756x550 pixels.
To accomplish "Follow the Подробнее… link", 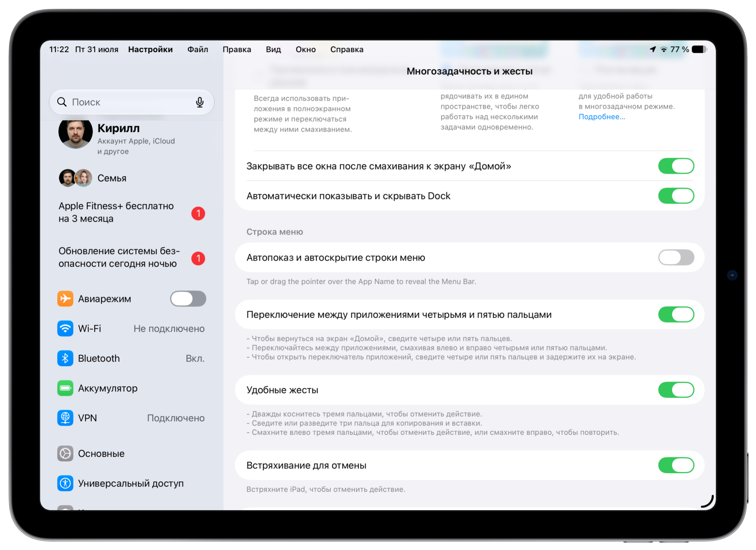I will [x=602, y=117].
